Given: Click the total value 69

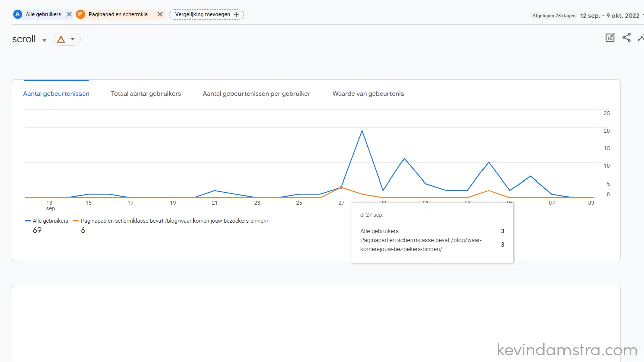Looking at the screenshot, I should click(37, 230).
